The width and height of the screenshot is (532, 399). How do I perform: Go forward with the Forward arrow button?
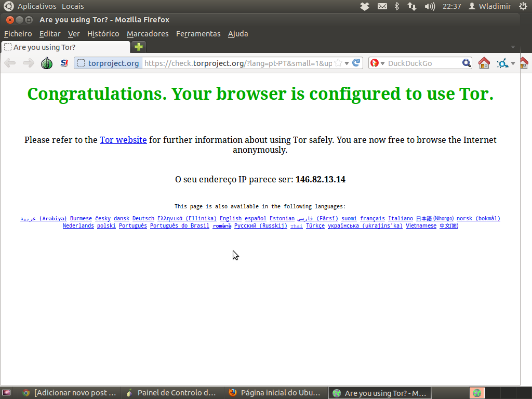click(x=29, y=63)
